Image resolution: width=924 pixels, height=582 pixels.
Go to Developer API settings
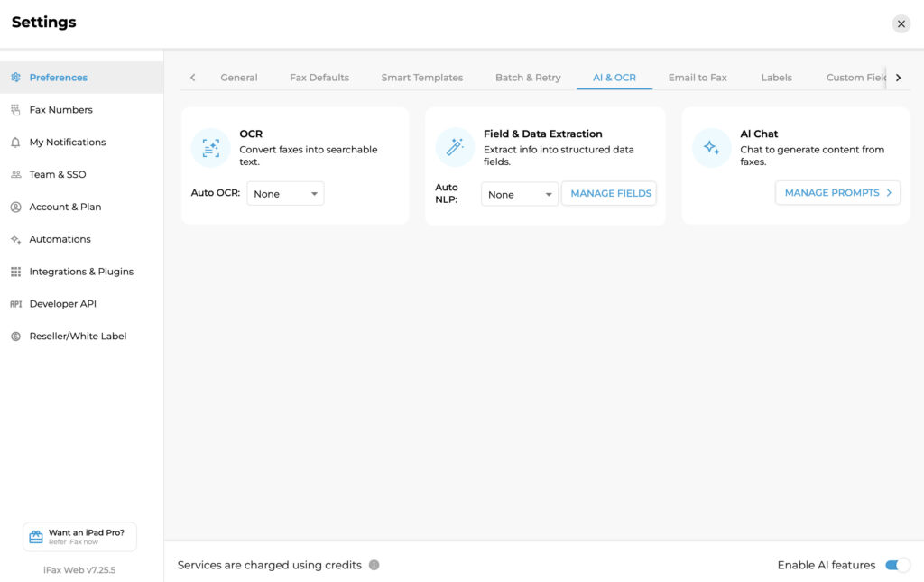pyautogui.click(x=62, y=304)
